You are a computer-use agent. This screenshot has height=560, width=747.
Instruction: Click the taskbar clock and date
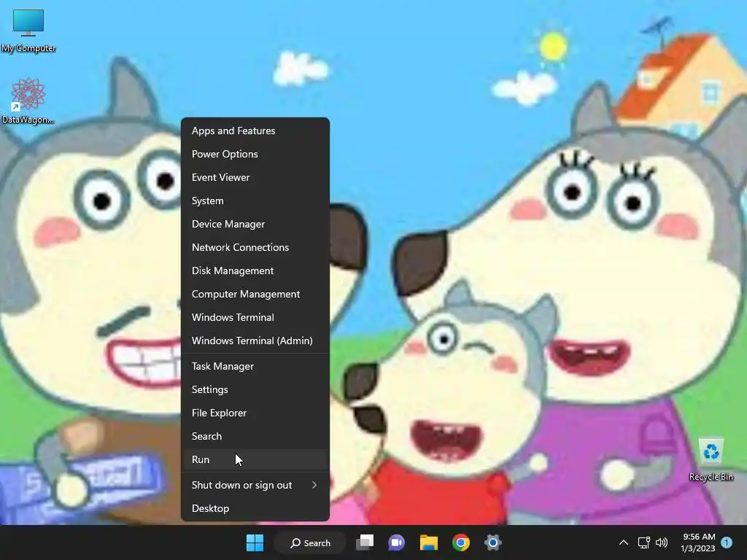pyautogui.click(x=698, y=542)
